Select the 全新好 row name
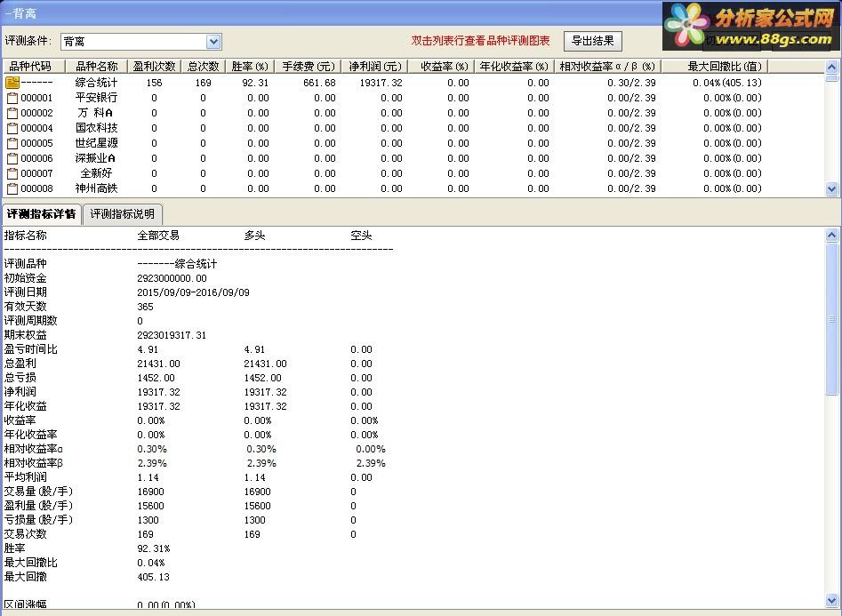This screenshot has width=842, height=616. (96, 173)
